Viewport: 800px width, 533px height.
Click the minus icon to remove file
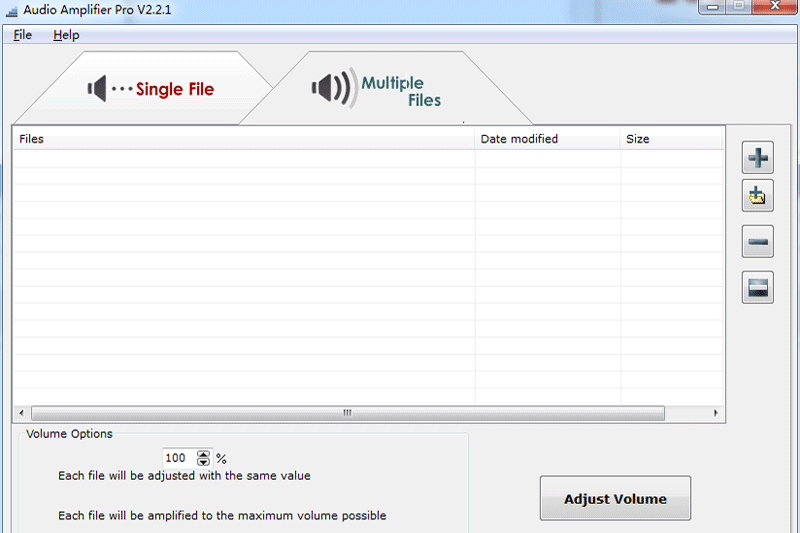tap(758, 242)
